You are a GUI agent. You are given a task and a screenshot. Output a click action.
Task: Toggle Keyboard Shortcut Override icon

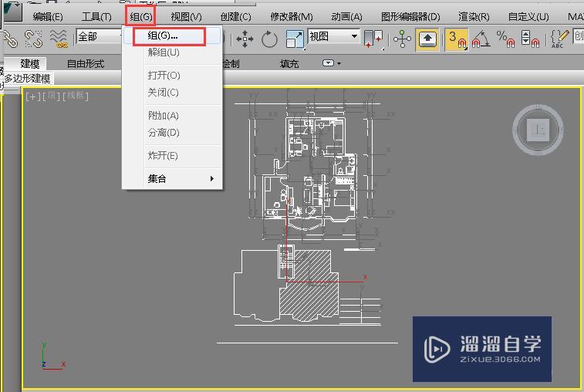pyautogui.click(x=427, y=39)
